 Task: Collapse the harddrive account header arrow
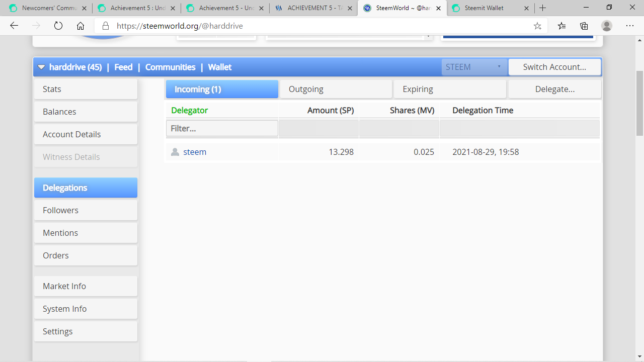point(41,66)
